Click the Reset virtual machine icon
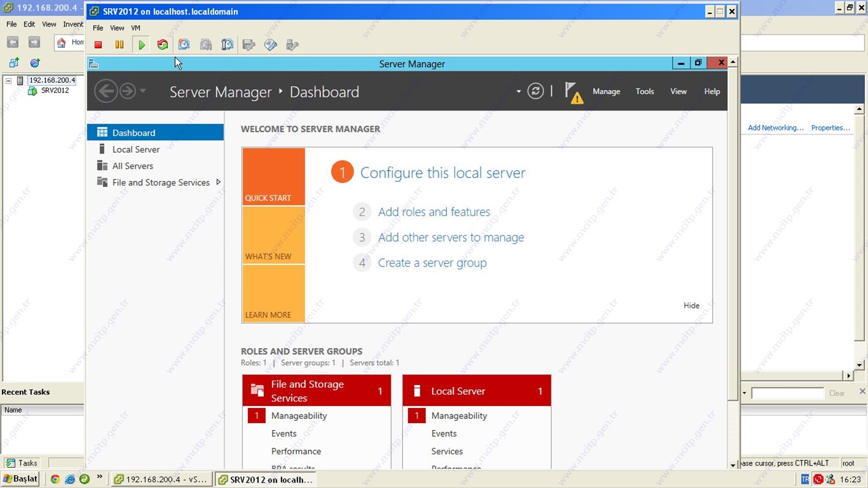The width and height of the screenshot is (868, 488). coord(163,45)
